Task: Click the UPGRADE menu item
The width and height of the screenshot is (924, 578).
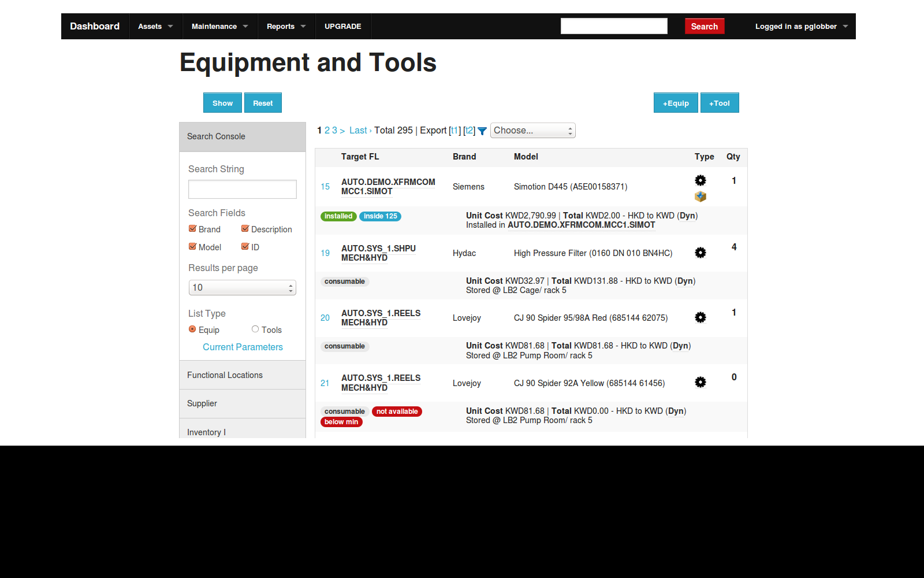Action: click(343, 27)
